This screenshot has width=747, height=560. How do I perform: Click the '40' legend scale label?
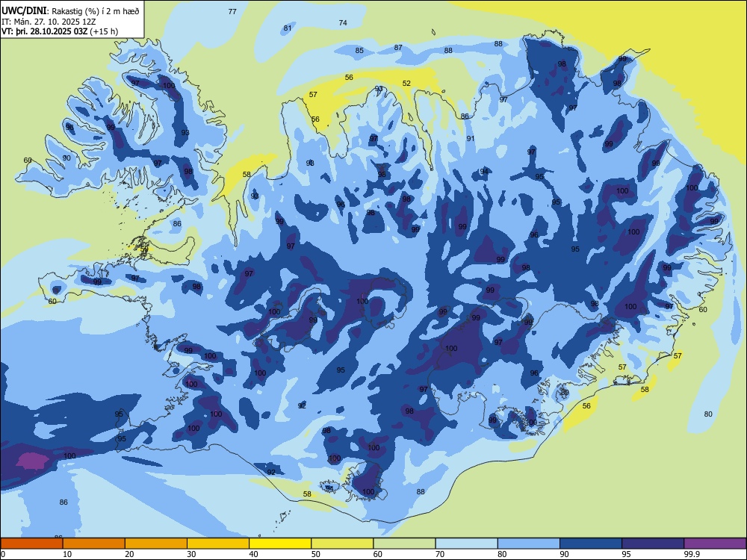pyautogui.click(x=253, y=554)
